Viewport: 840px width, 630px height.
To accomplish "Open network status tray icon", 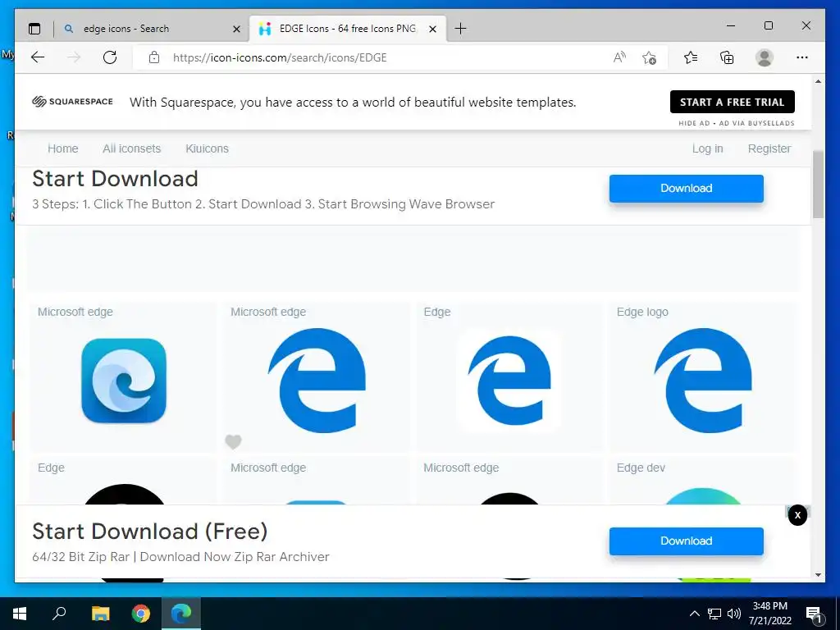I will [x=714, y=614].
